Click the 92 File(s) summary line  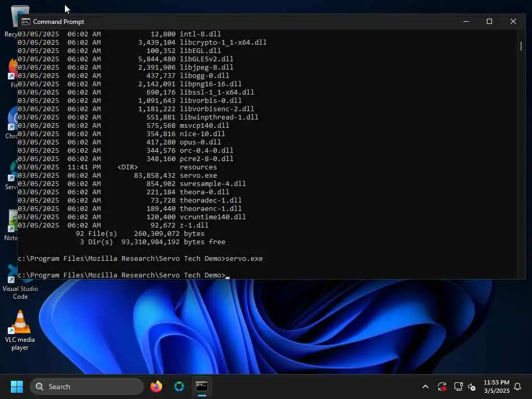tap(140, 233)
